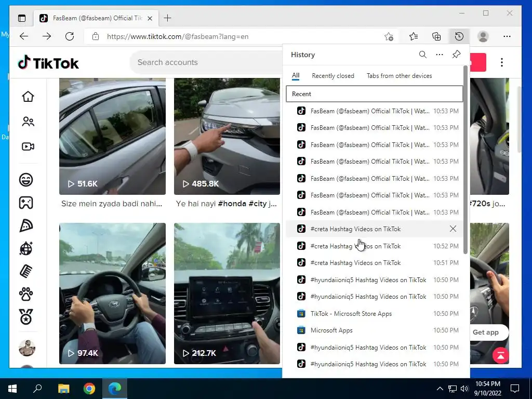Select the Food pizza slice icon

26,225
